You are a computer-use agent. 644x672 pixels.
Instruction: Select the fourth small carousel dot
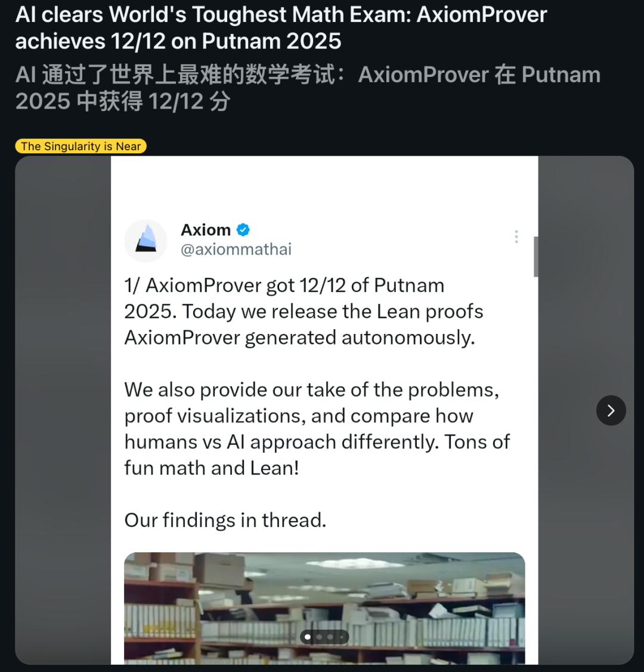(x=341, y=637)
